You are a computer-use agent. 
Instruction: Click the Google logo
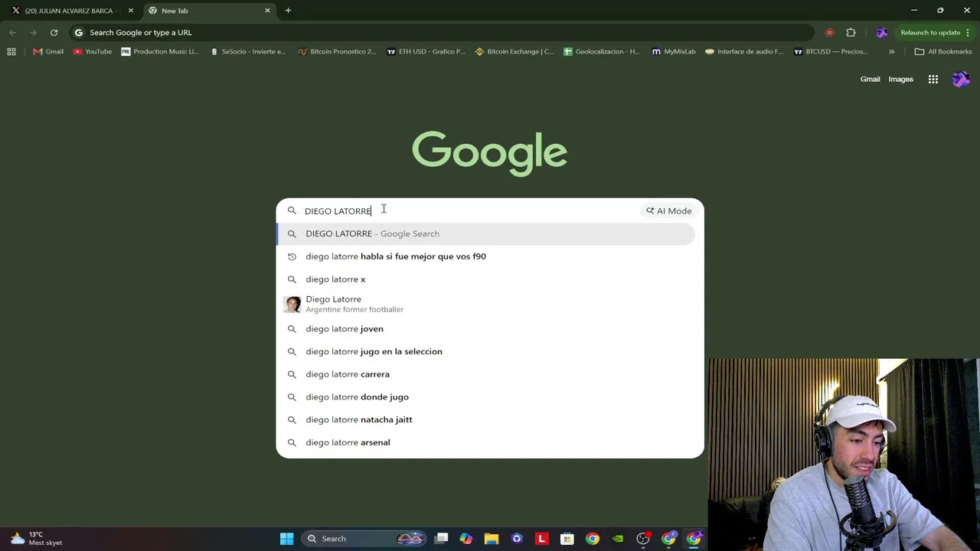489,153
